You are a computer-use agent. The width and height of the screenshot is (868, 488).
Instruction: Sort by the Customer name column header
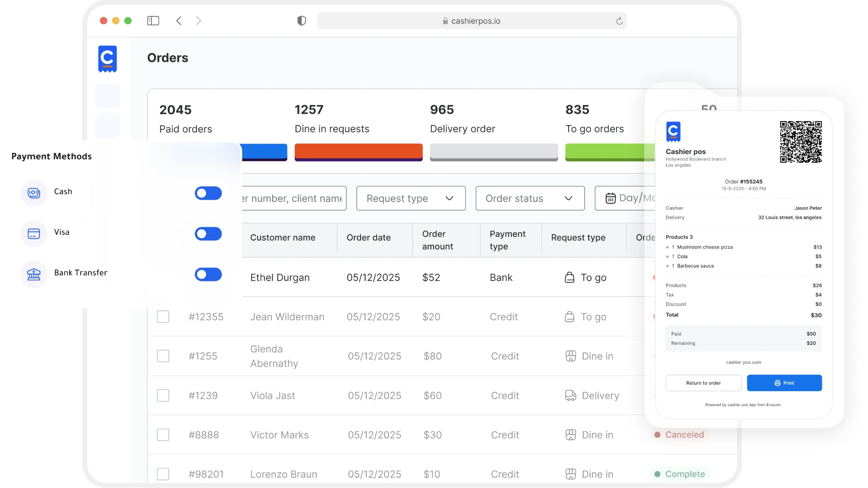coord(283,237)
